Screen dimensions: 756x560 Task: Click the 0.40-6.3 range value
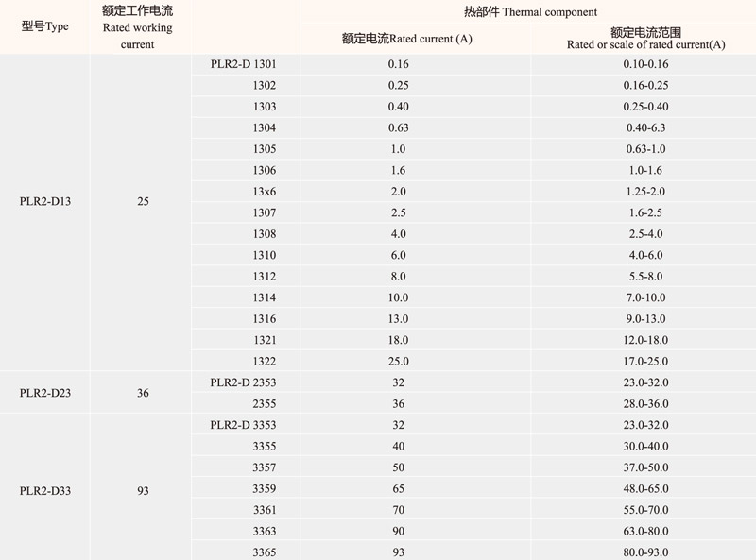tap(645, 127)
